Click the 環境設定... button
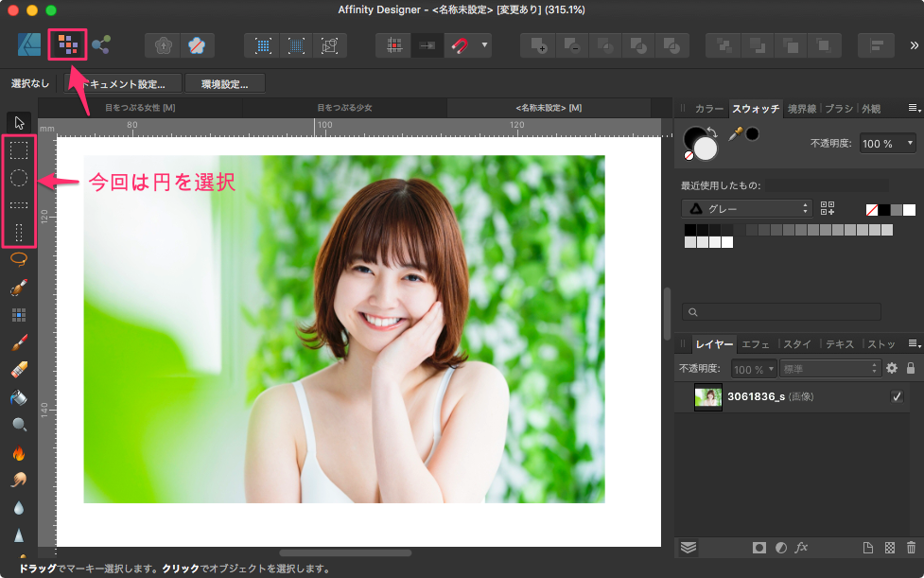924x578 pixels. tap(224, 83)
